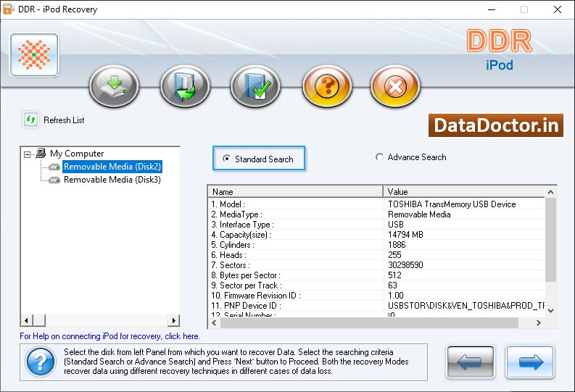The width and height of the screenshot is (575, 392).
Task: Select the Standard Search radio button
Action: coord(227,158)
